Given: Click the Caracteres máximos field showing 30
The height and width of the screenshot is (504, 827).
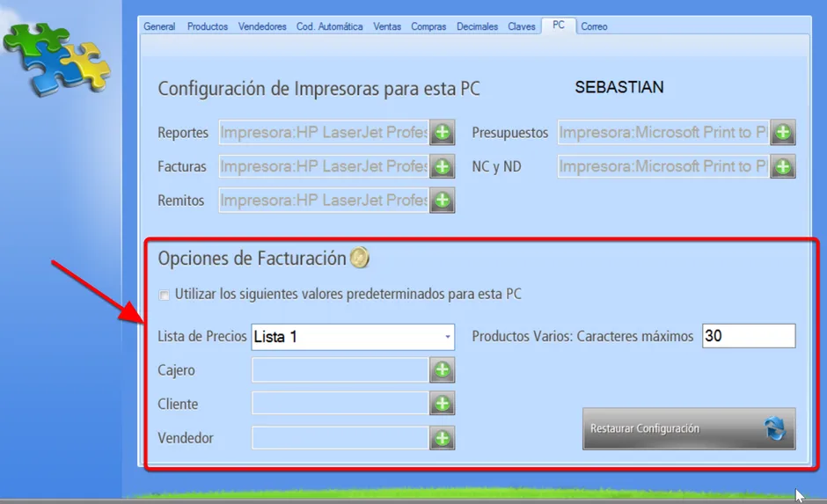Looking at the screenshot, I should (749, 336).
